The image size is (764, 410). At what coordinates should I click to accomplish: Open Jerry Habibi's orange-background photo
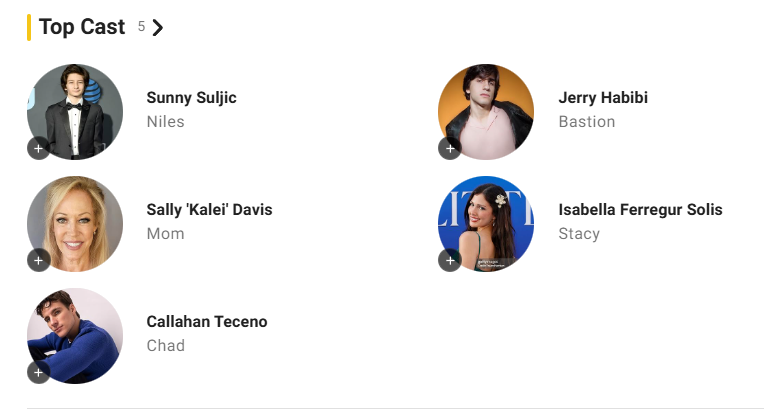[487, 110]
